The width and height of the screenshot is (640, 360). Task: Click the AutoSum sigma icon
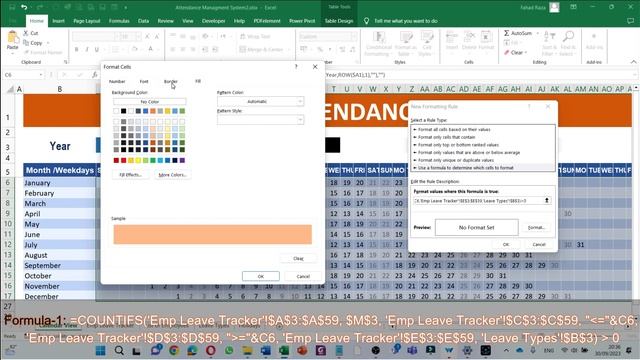pyautogui.click(x=507, y=33)
